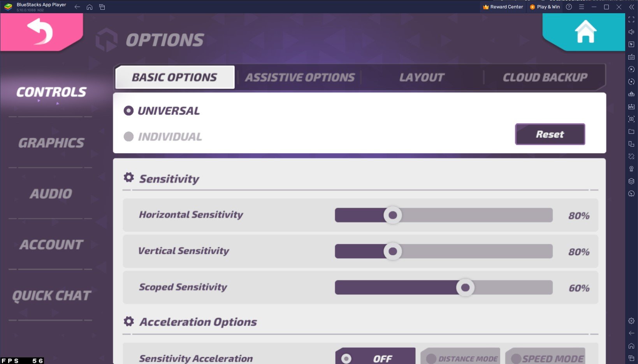Open BlueStacks Reward Center

503,7
